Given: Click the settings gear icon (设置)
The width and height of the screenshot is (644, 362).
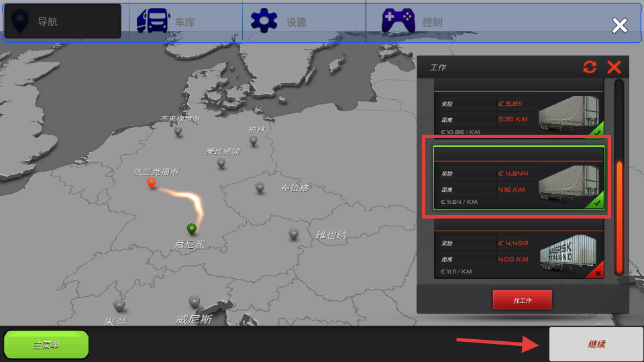Looking at the screenshot, I should pyautogui.click(x=264, y=21).
